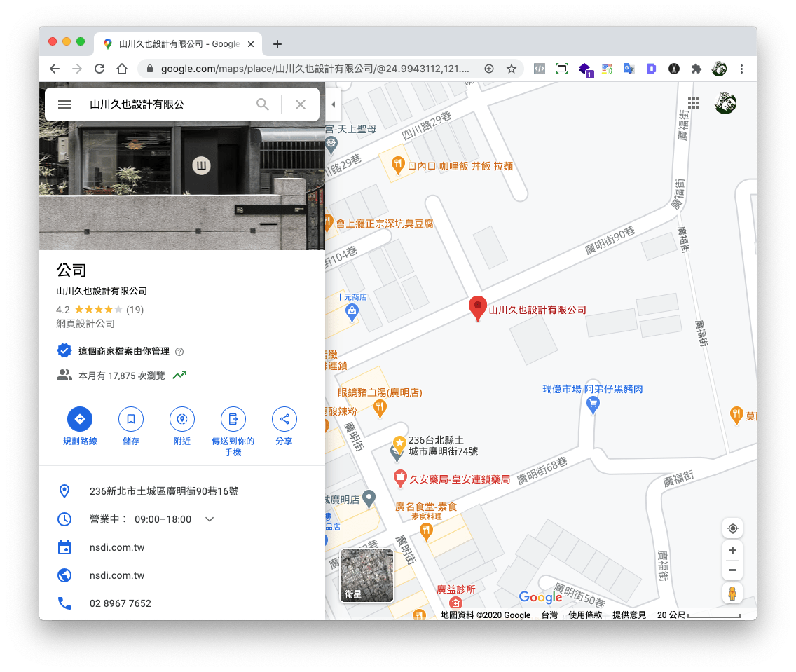The height and width of the screenshot is (672, 796).
Task: Click the code brackets extension icon
Action: 539,69
